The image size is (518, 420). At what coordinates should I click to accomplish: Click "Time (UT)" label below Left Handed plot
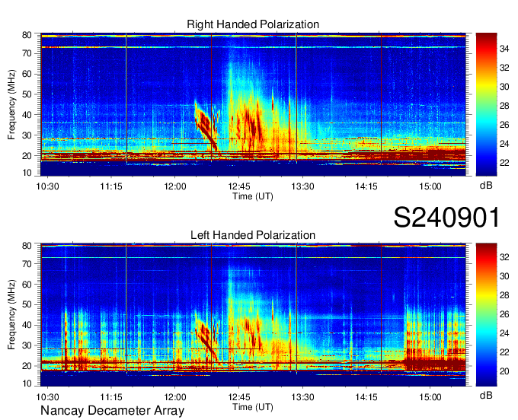click(253, 407)
